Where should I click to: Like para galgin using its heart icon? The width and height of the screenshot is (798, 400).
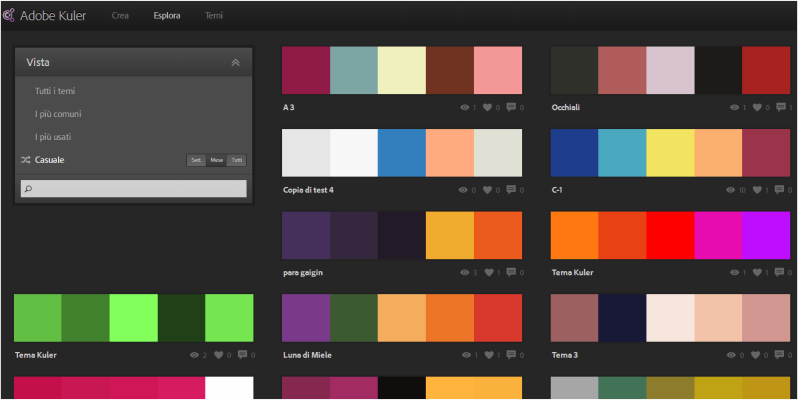coord(489,272)
